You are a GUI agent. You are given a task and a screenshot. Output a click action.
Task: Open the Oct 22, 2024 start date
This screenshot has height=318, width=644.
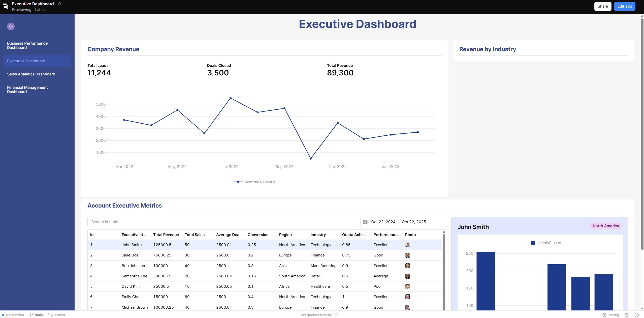383,222
